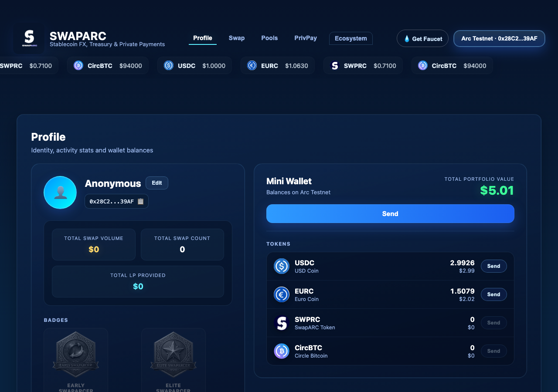Click the Total LP Provided $0 stat
This screenshot has height=392, width=558.
click(138, 281)
